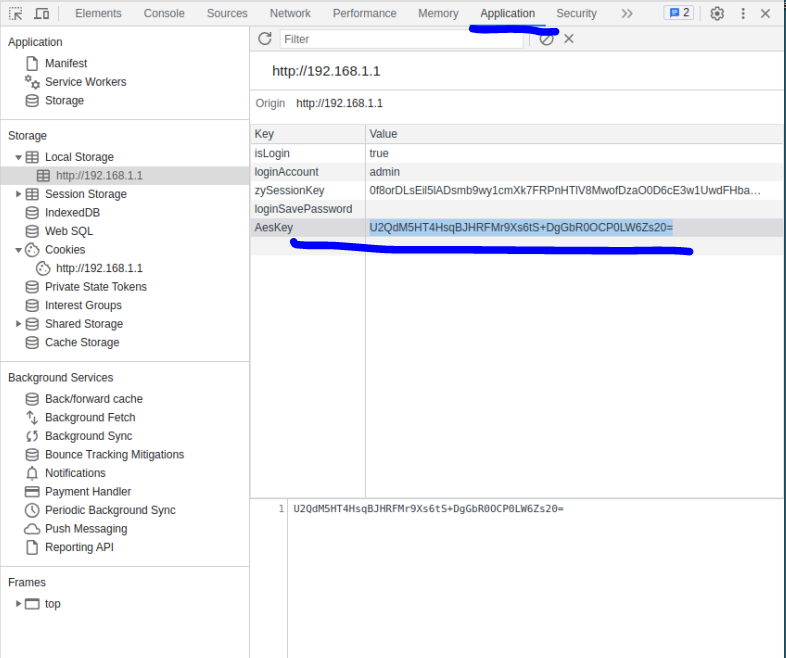Collapse the Local Storage tree arrow

click(x=18, y=157)
